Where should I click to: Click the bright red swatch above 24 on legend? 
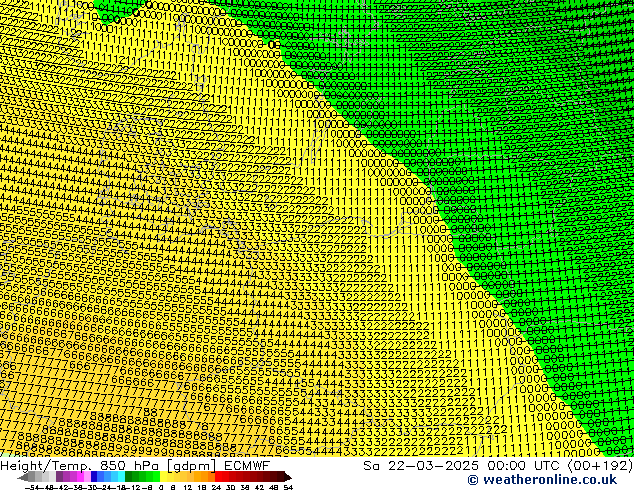218,477
